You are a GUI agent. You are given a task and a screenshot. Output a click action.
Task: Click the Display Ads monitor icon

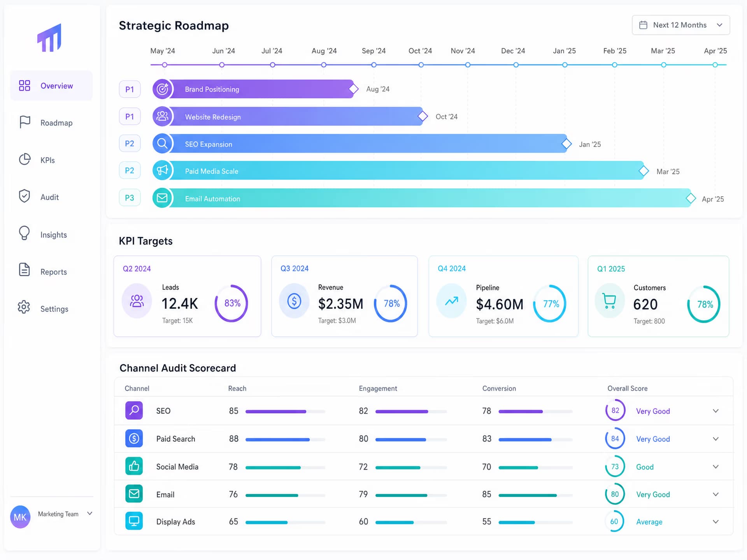pyautogui.click(x=134, y=521)
